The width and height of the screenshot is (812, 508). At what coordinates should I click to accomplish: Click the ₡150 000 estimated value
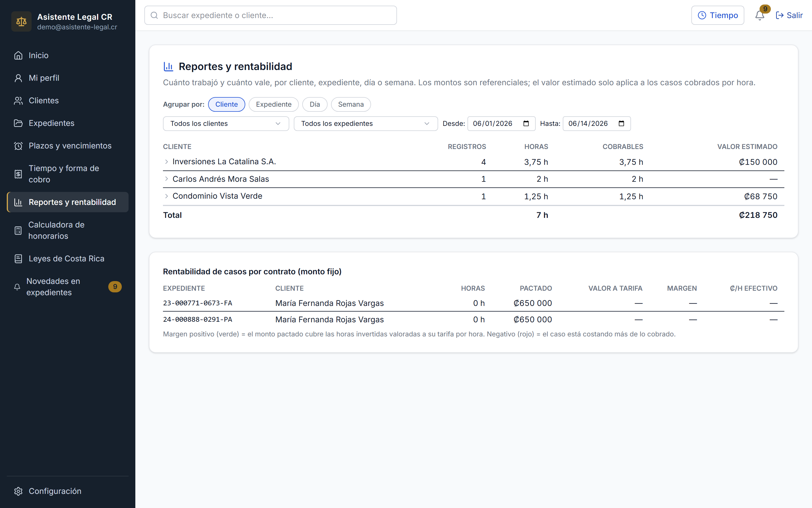coord(758,162)
